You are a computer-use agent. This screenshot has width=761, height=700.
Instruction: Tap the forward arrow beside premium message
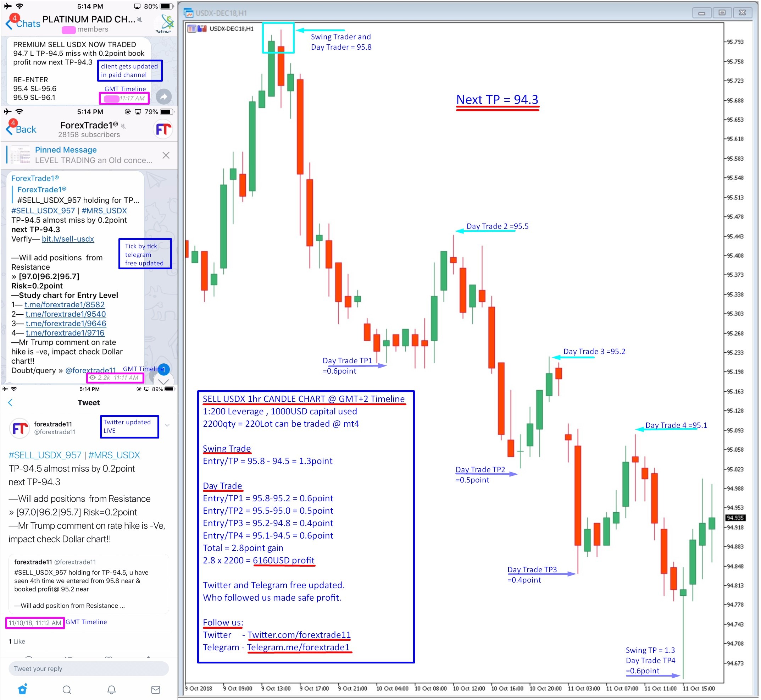pos(163,97)
